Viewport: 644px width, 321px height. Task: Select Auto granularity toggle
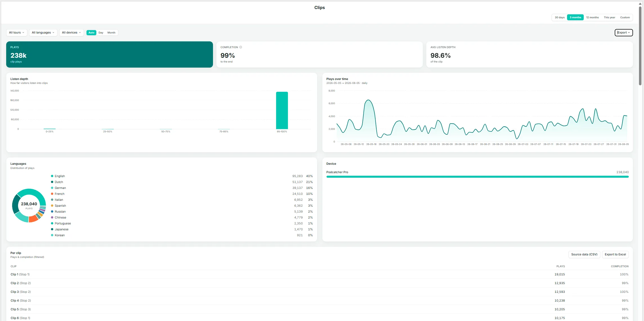91,33
